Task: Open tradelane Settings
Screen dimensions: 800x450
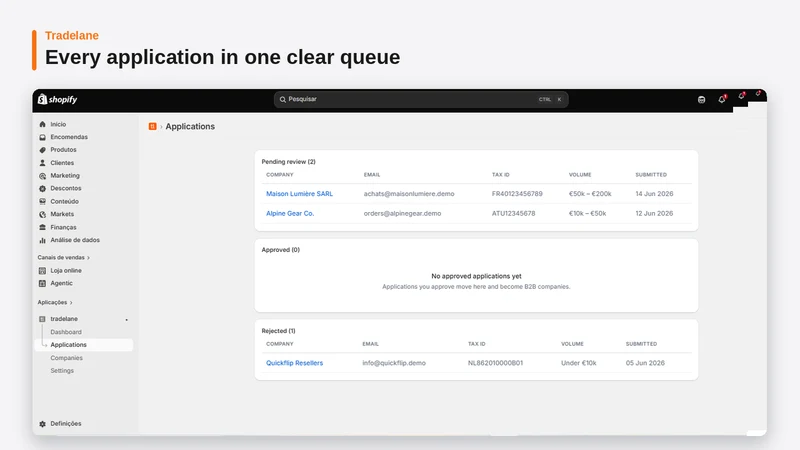Action: pos(62,371)
